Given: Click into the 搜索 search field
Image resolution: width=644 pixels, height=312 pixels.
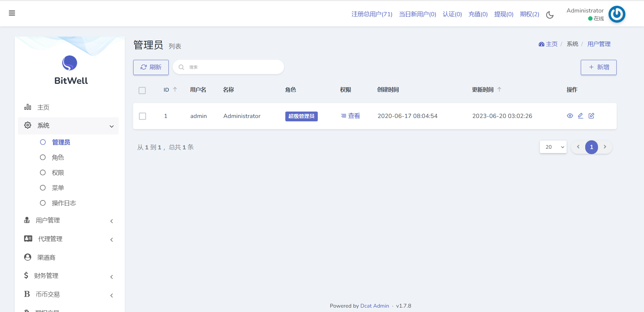Looking at the screenshot, I should click(233, 67).
